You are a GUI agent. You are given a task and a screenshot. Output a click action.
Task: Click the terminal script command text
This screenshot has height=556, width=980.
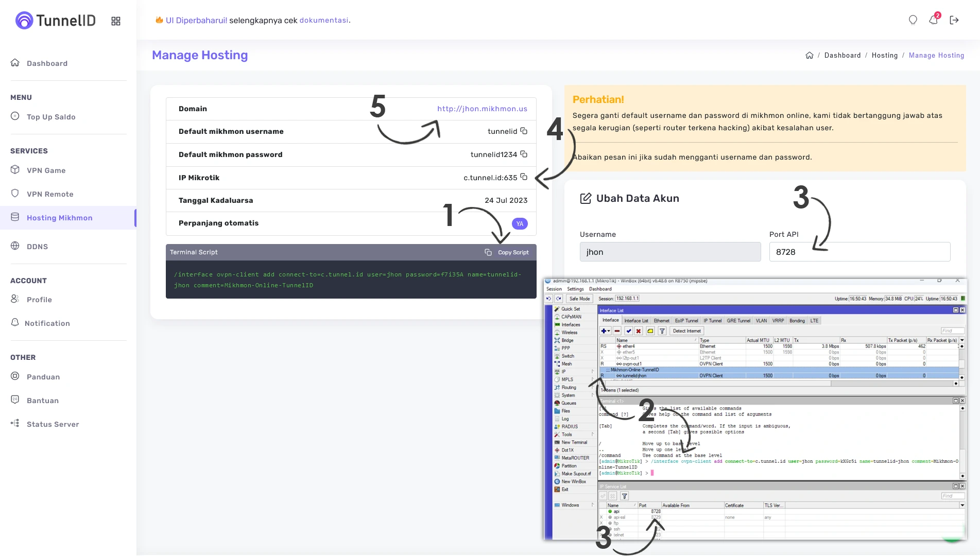click(348, 280)
